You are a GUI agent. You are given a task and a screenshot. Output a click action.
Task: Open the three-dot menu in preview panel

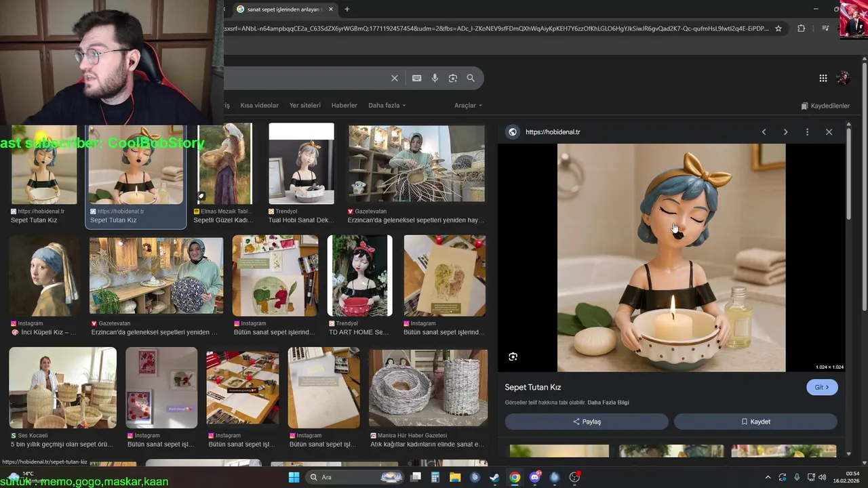point(807,132)
